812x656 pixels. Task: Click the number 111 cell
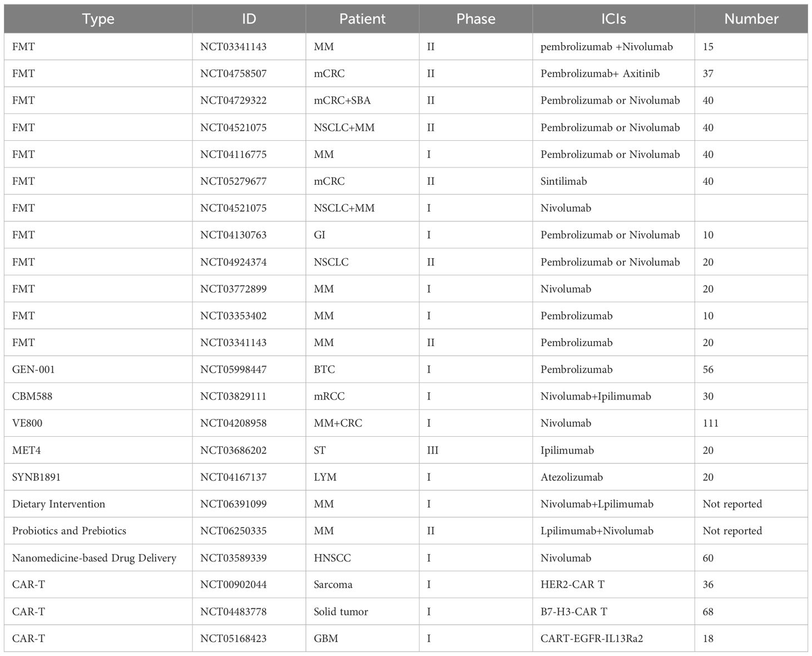pyautogui.click(x=710, y=423)
